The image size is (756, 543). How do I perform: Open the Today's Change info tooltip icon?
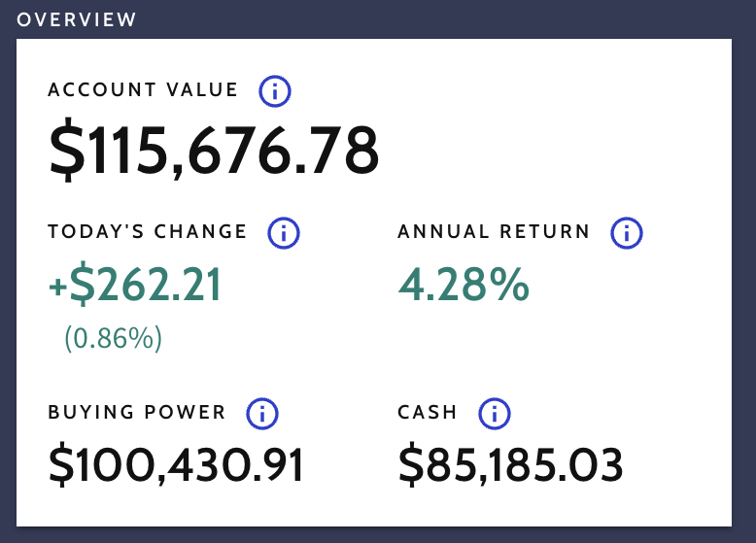pyautogui.click(x=284, y=233)
